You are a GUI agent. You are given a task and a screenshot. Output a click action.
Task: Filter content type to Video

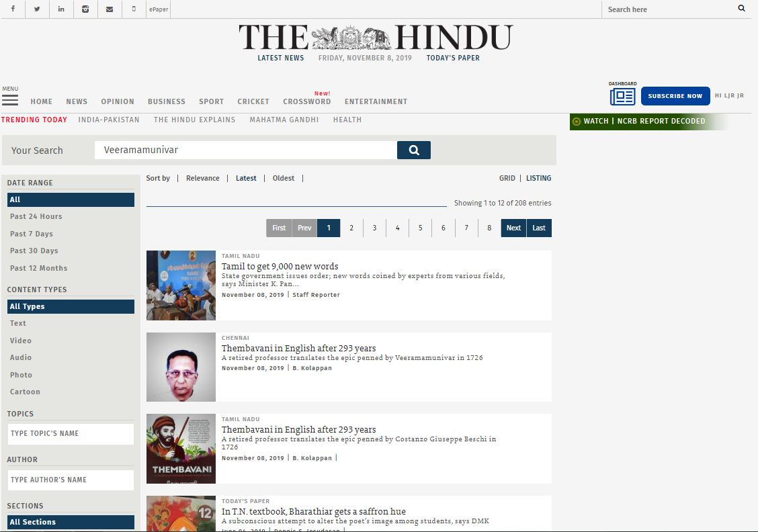tap(21, 341)
